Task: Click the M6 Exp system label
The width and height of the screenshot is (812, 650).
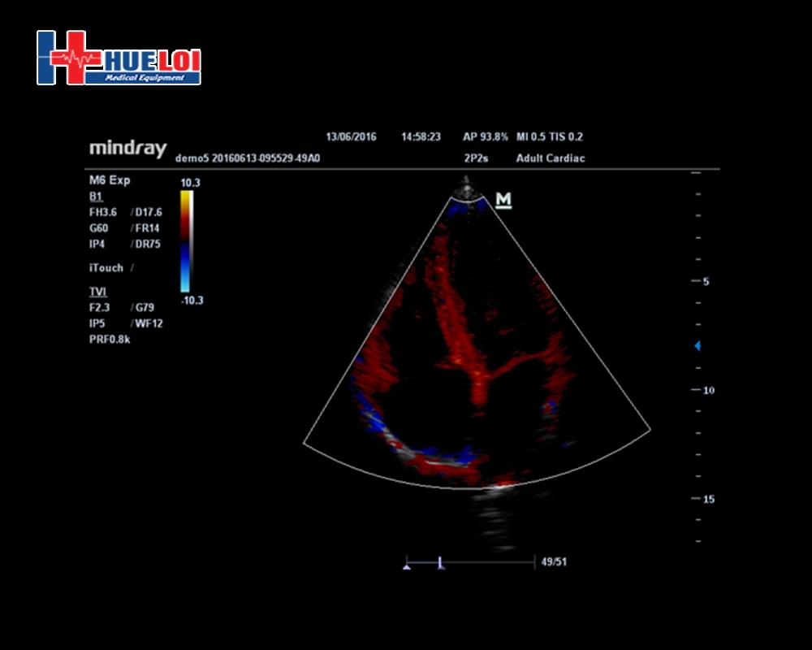Action: pyautogui.click(x=109, y=180)
